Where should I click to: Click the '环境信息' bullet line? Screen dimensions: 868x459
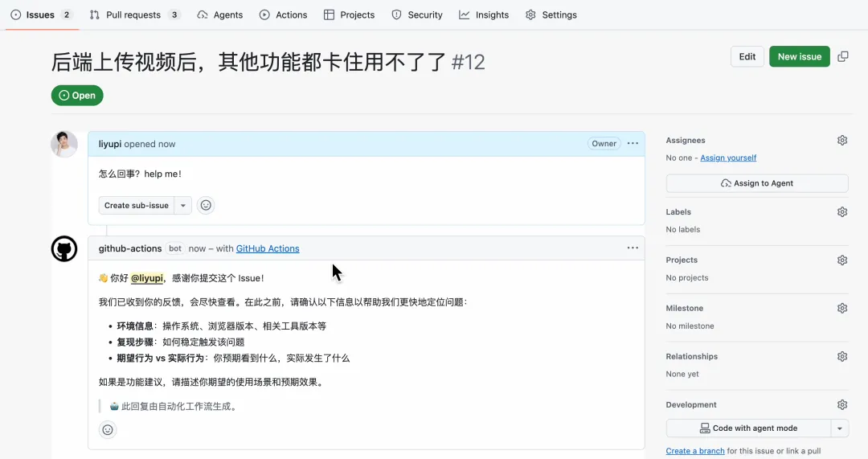click(222, 326)
